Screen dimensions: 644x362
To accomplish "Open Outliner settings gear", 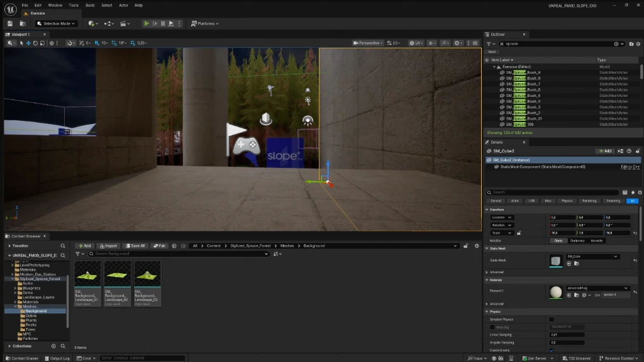I will coord(638,43).
